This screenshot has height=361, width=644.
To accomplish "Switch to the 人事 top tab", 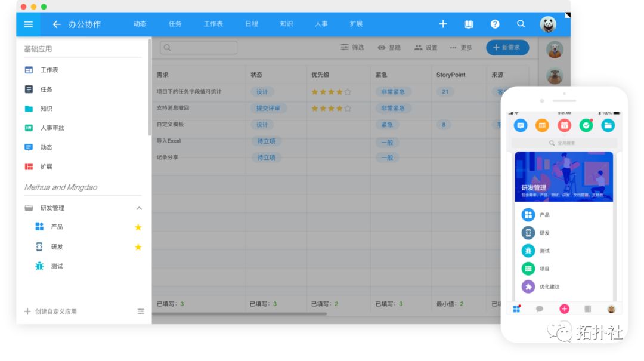I will [321, 24].
